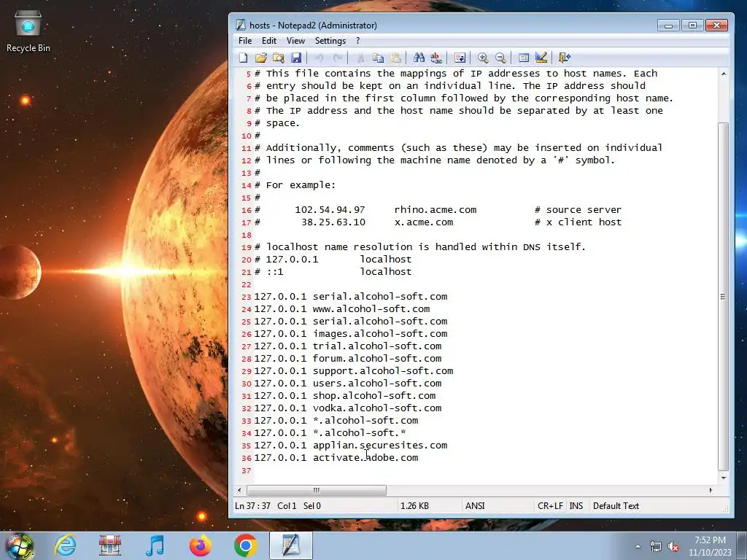
Task: Click the horizontal scrollbar right arrow
Action: 711,490
